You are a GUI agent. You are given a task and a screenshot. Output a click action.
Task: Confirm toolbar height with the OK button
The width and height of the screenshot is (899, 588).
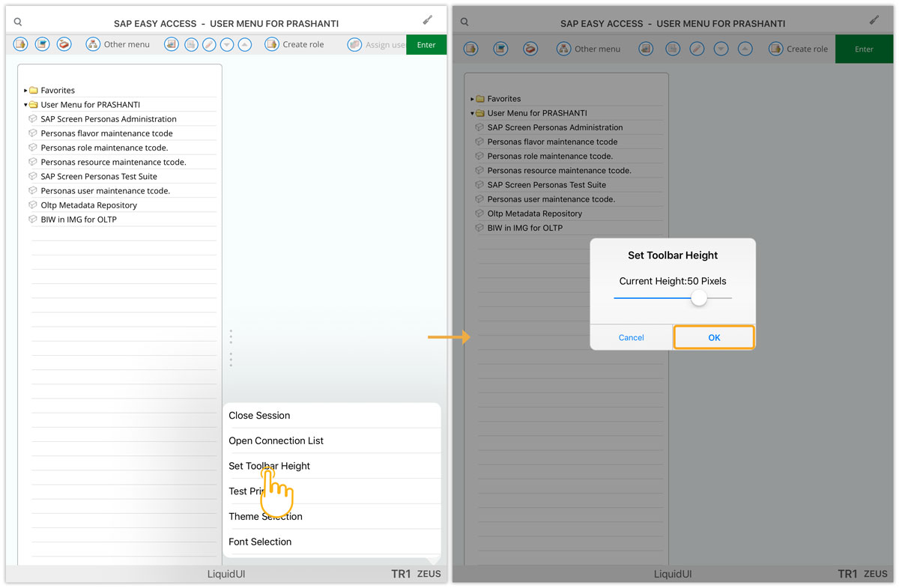click(714, 338)
